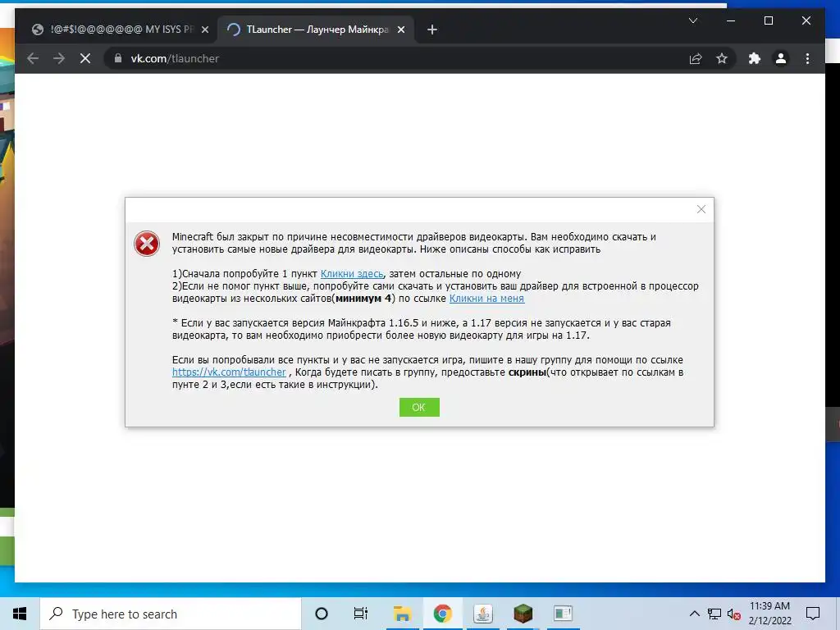Close the TLauncher tab
Screen dimensions: 840x630
pos(400,30)
